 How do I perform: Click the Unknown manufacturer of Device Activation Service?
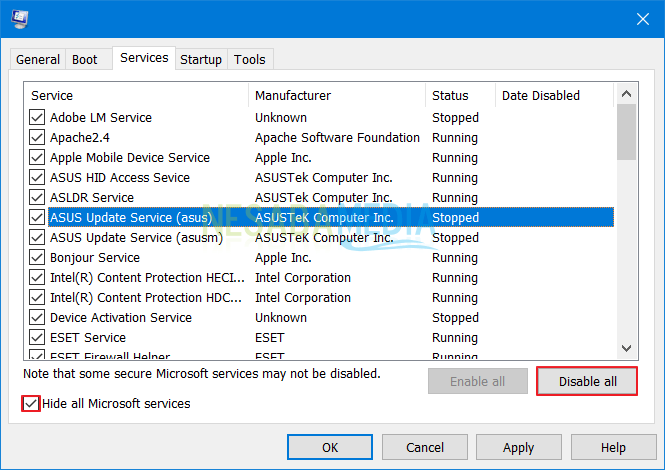pyautogui.click(x=281, y=317)
